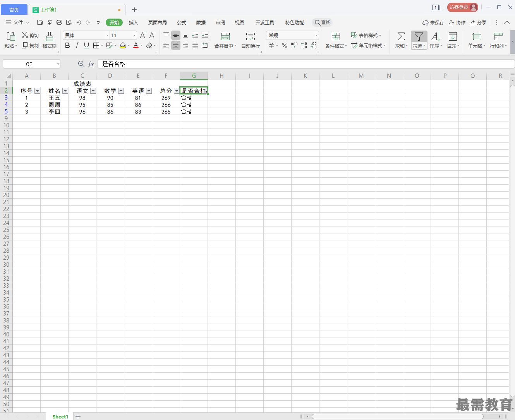Click the percent style icon
This screenshot has height=420, width=515.
285,46
